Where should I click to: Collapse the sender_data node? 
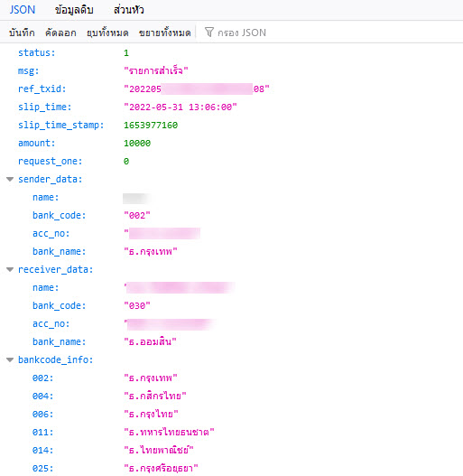10,179
